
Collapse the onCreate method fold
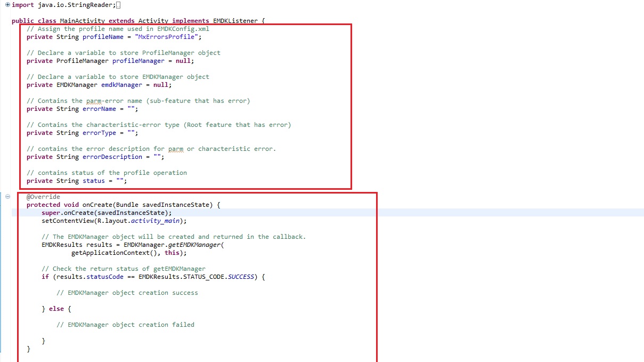tap(7, 197)
